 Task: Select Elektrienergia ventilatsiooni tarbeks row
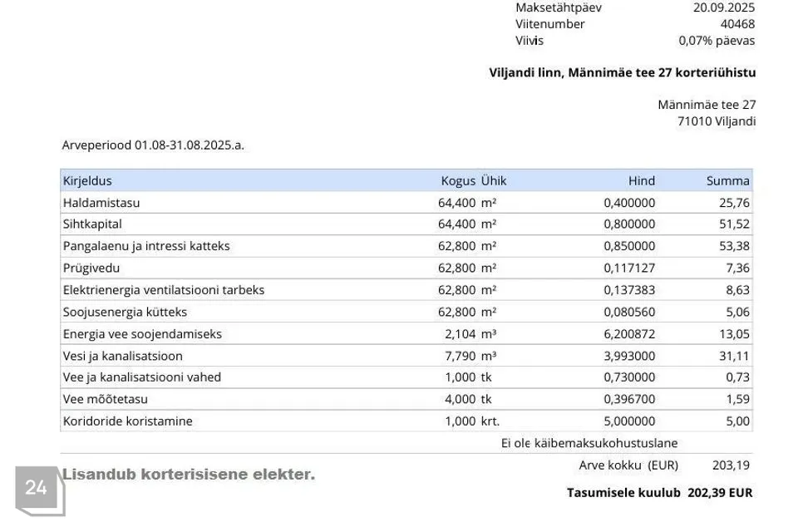(164, 290)
